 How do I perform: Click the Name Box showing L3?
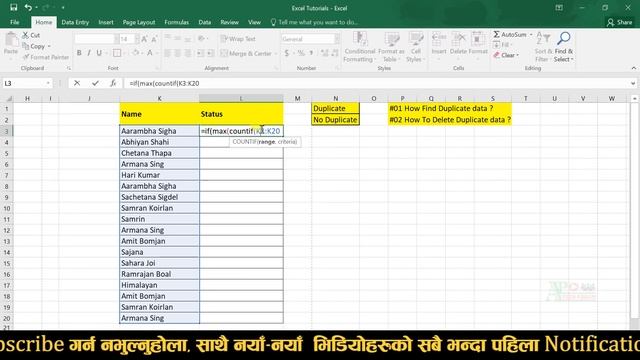[x=25, y=83]
